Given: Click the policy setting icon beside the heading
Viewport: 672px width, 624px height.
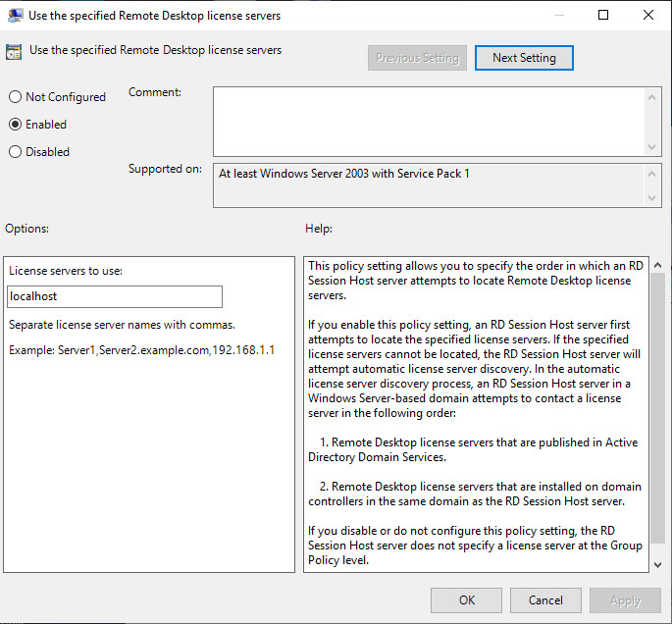Looking at the screenshot, I should click(x=14, y=52).
